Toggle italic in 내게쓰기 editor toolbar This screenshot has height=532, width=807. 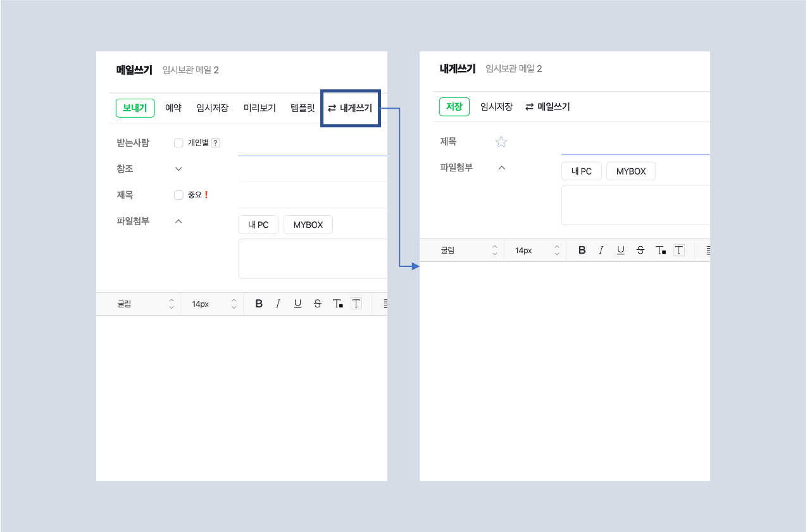click(601, 251)
